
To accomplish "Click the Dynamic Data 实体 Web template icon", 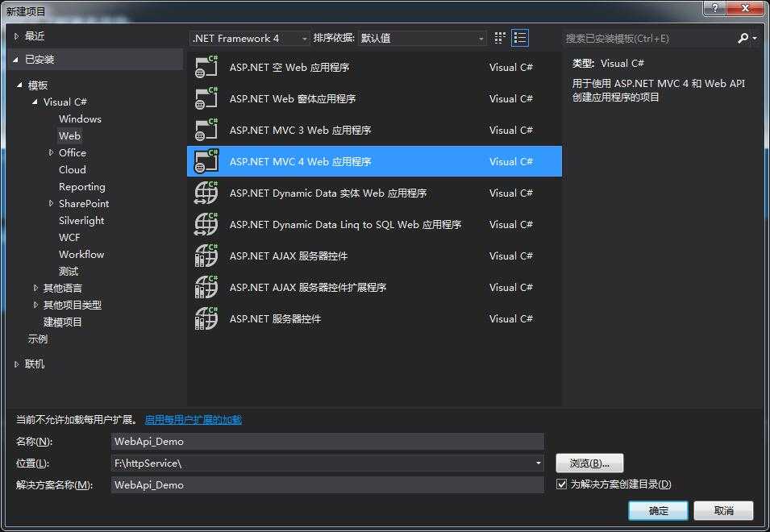I will (x=206, y=193).
